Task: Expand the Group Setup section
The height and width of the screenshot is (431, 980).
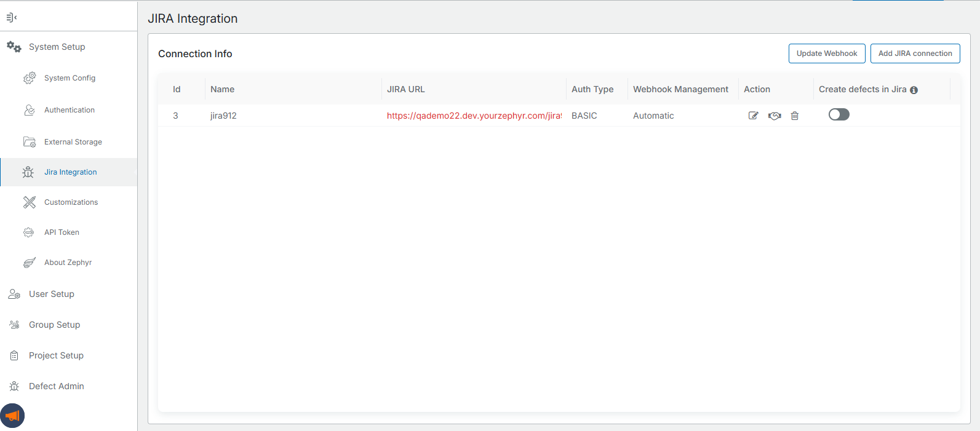Action: click(54, 325)
